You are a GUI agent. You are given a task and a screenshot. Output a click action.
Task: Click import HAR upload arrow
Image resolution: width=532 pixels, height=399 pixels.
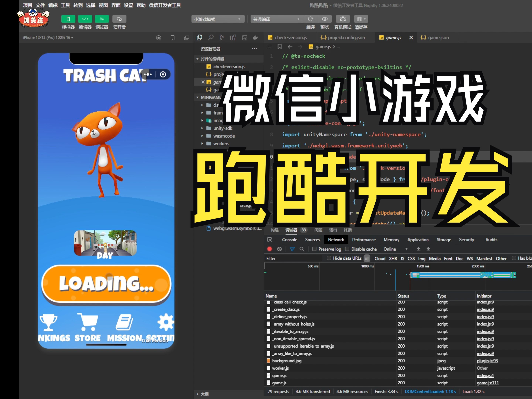[418, 249]
